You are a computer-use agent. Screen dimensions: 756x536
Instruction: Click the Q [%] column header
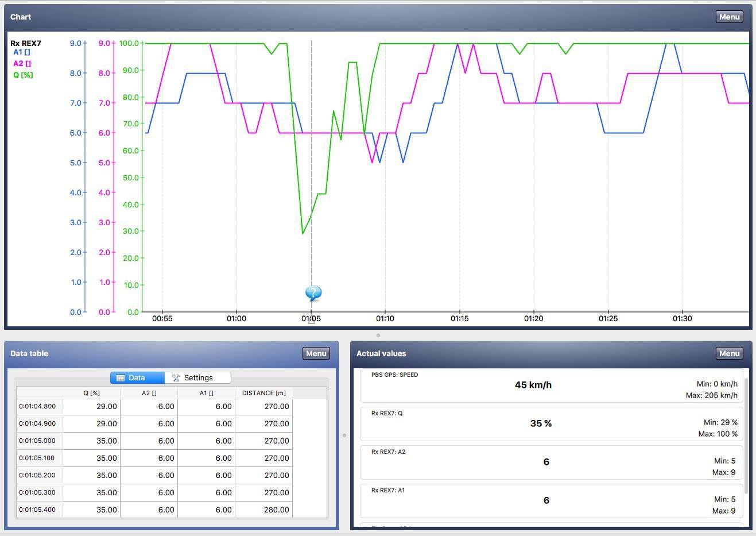[91, 393]
